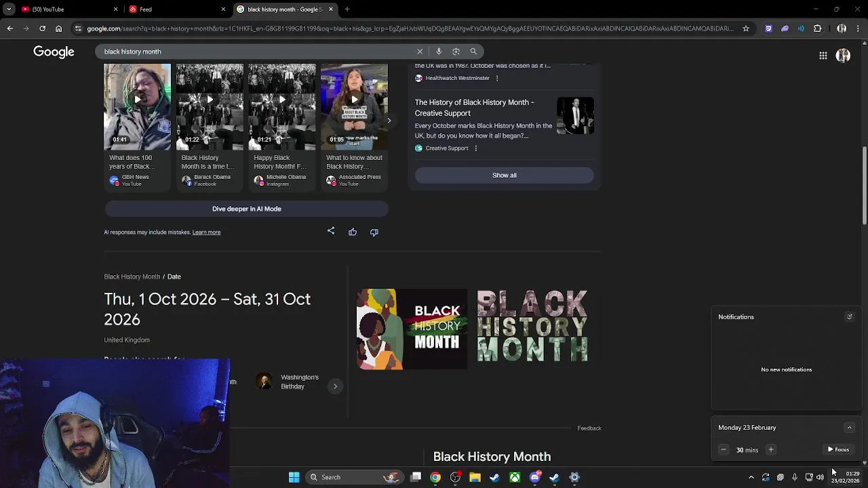Open Discord from the taskbar
868x488 pixels.
click(x=534, y=477)
